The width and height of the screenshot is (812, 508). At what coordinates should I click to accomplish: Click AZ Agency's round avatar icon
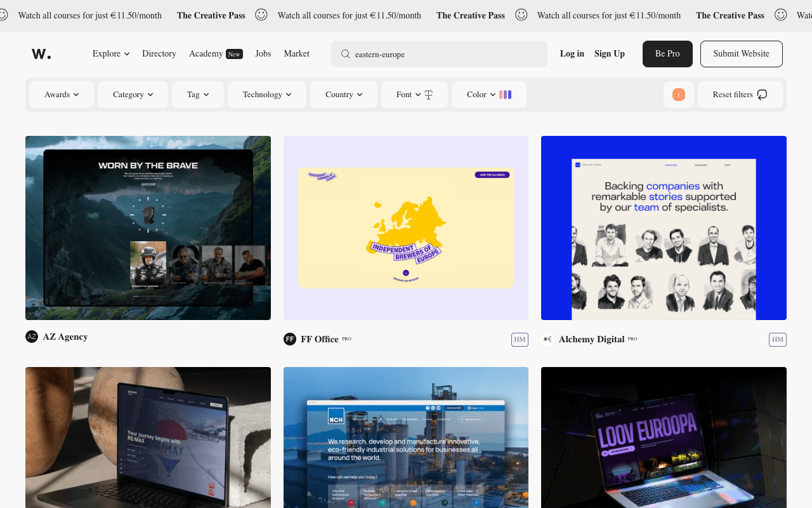(x=32, y=337)
